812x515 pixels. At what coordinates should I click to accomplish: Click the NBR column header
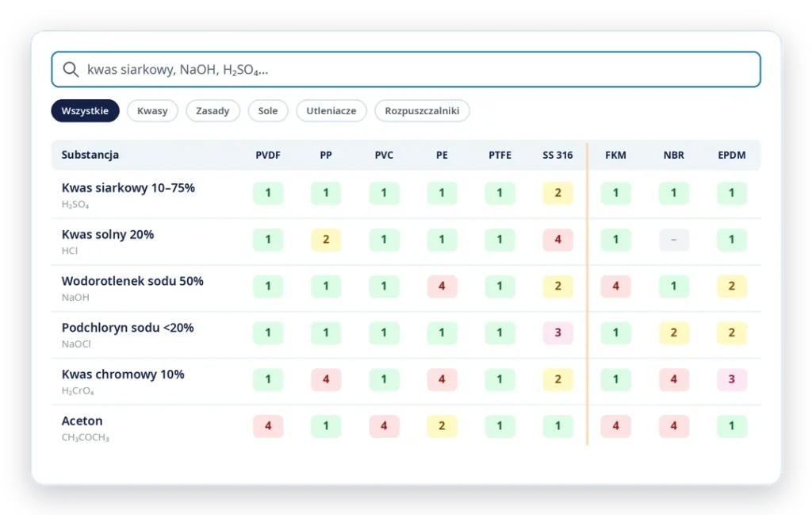point(674,155)
